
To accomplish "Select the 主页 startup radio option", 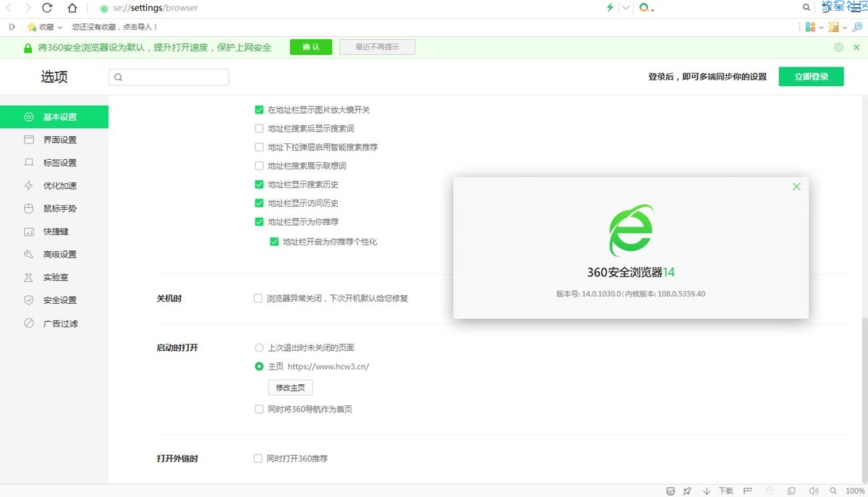I will [259, 367].
